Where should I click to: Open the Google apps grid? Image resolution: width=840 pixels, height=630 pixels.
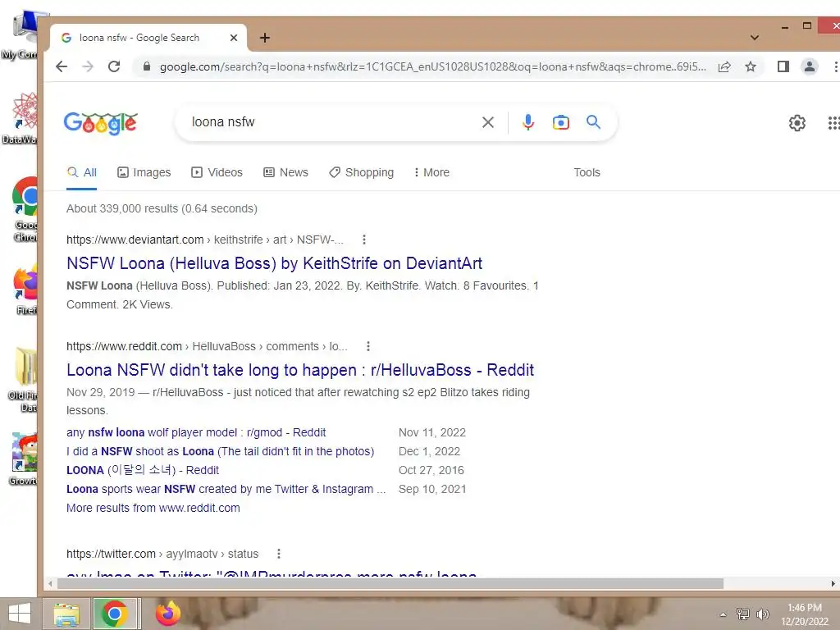pos(833,123)
